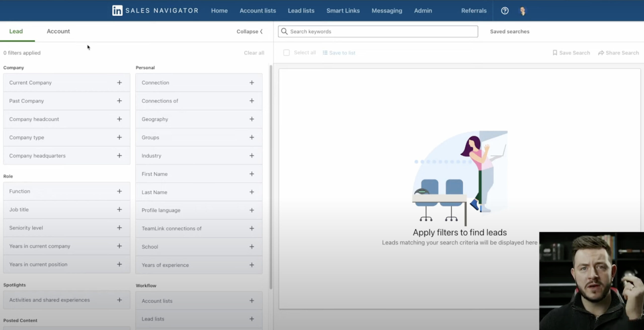This screenshot has height=330, width=644.
Task: Click Clear all filters
Action: coord(254,53)
